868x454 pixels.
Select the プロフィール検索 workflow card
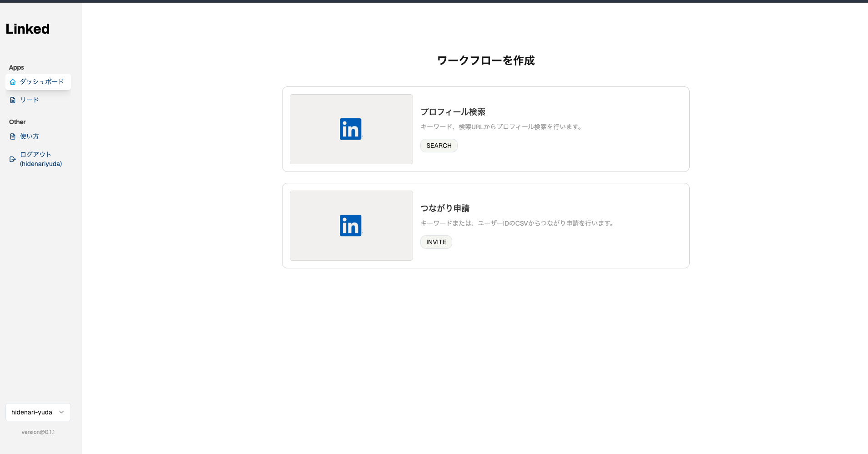coord(485,129)
